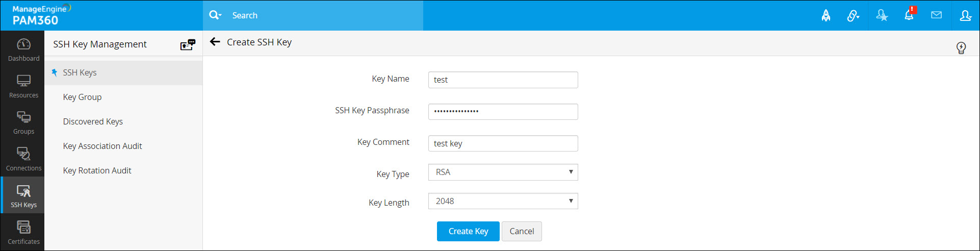The image size is (980, 251).
Task: Click into the SSH Key Passphrase field
Action: pos(503,112)
